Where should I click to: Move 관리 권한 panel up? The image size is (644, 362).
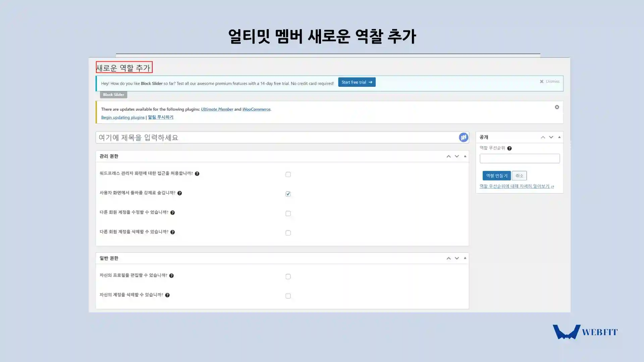pyautogui.click(x=448, y=157)
